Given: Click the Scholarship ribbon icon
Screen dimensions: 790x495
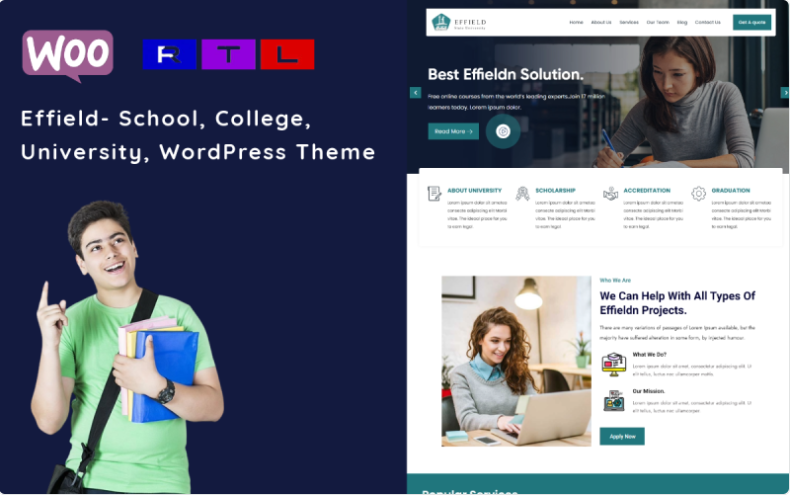Looking at the screenshot, I should pos(522,194).
